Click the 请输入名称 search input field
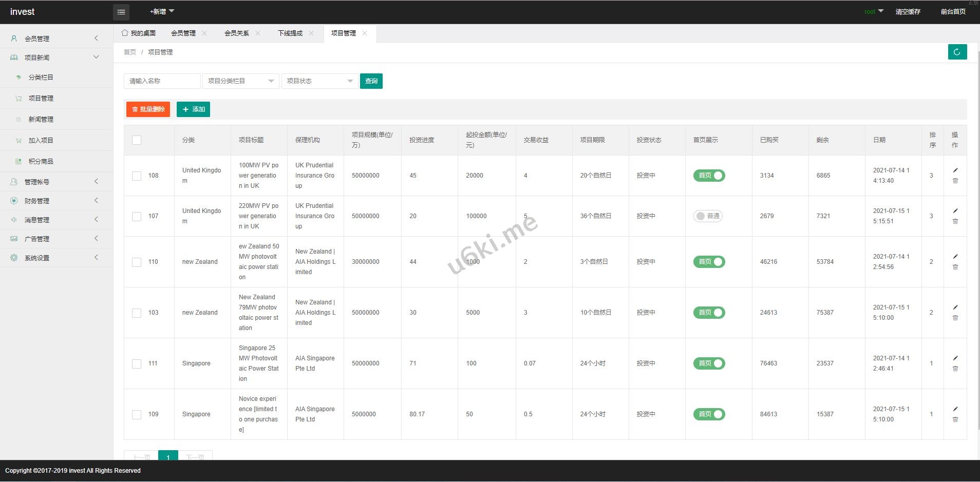The height and width of the screenshot is (482, 980). [x=162, y=81]
